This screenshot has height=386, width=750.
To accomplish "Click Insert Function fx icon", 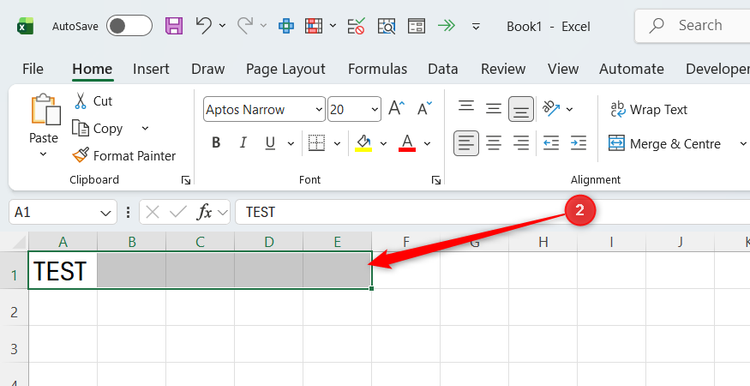I will tap(204, 212).
